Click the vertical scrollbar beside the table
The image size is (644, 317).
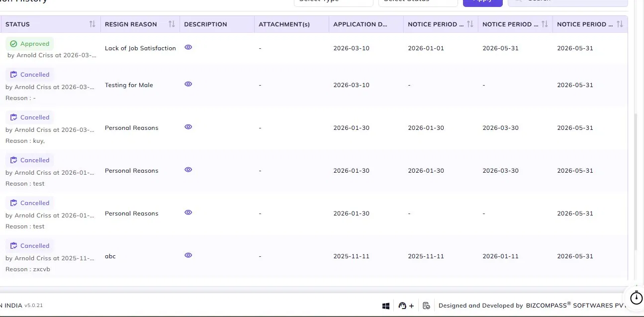636,182
